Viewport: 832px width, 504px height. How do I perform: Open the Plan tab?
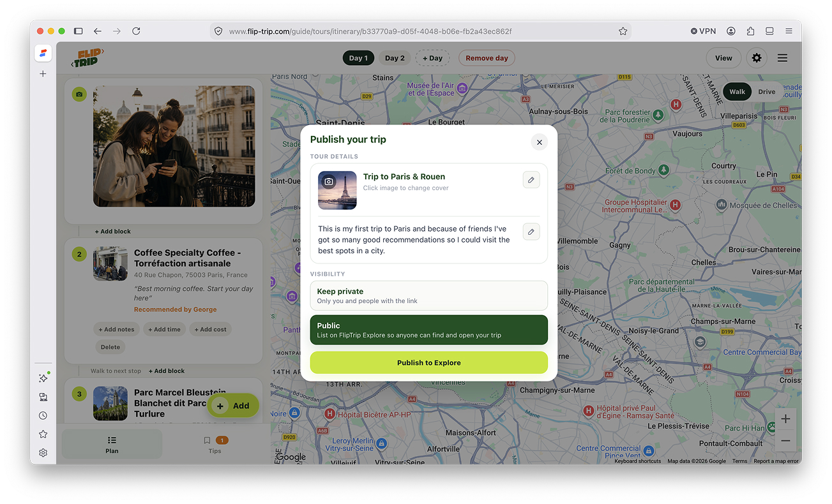(x=112, y=444)
